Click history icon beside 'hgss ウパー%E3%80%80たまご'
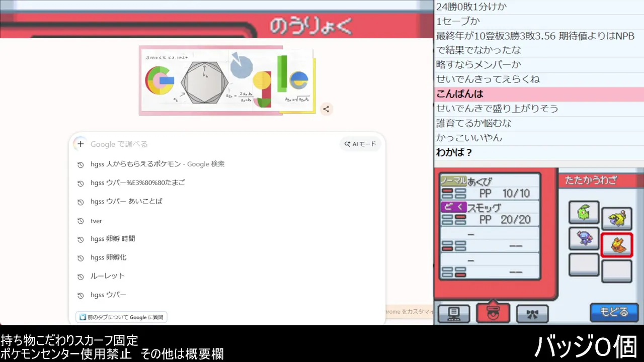 [80, 184]
